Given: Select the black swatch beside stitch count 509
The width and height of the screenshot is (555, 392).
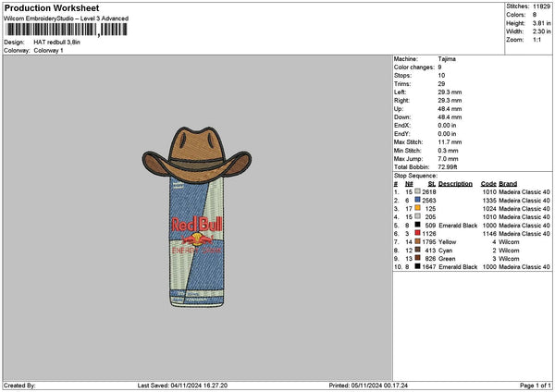Looking at the screenshot, I should (418, 225).
